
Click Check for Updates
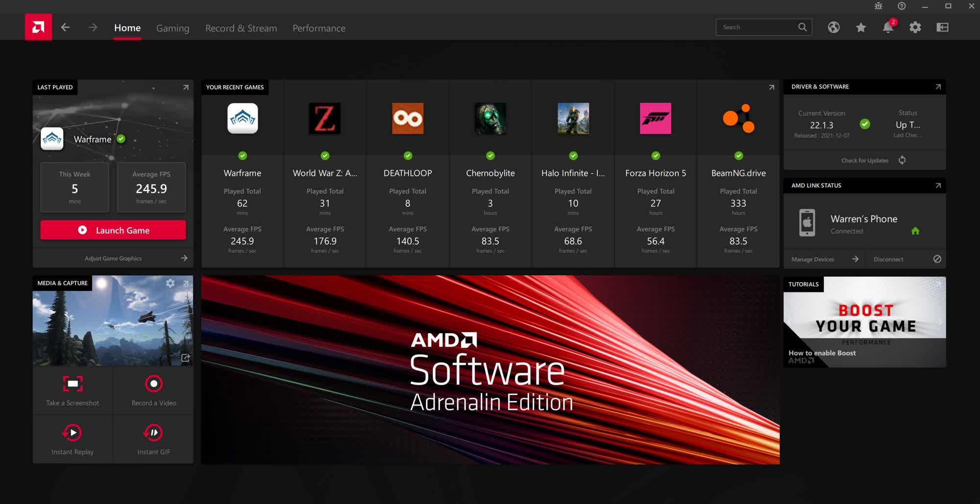(x=865, y=160)
